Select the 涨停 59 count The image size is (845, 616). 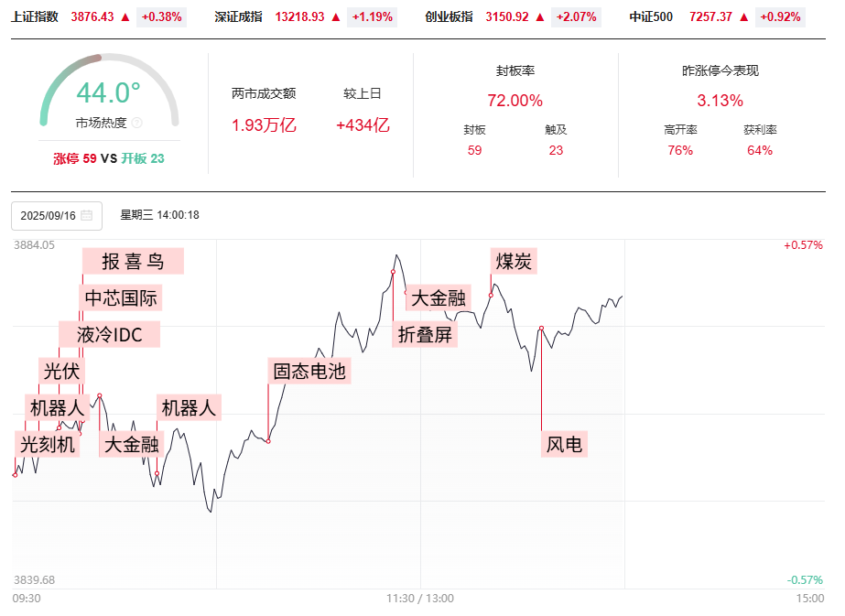[x=75, y=158]
